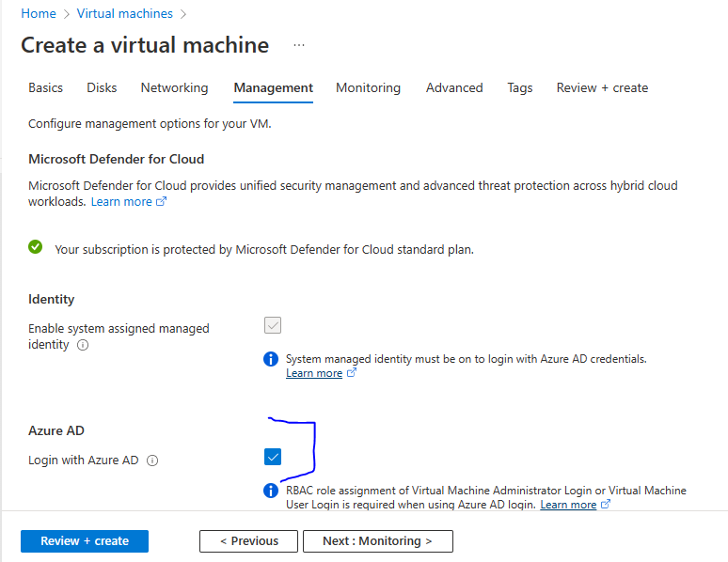Open the Advanced tab
Image resolution: width=728 pixels, height=562 pixels.
[454, 87]
